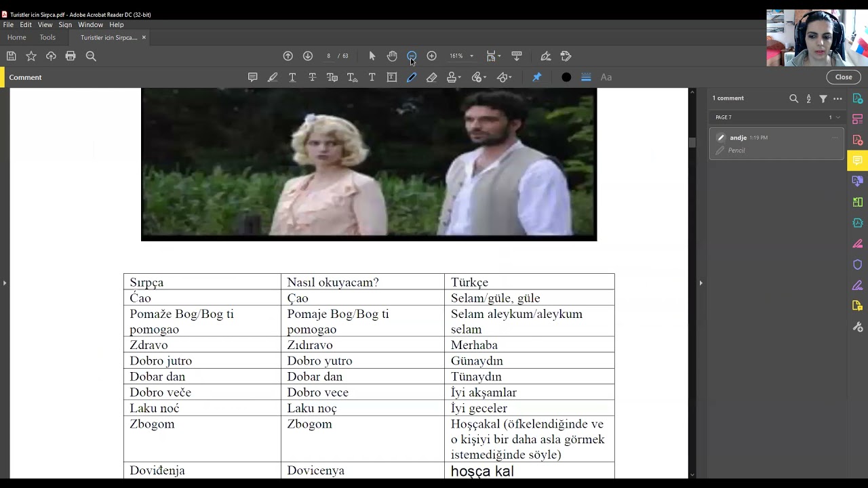Select the Strikethrough text tool
The width and height of the screenshot is (868, 488).
point(312,77)
